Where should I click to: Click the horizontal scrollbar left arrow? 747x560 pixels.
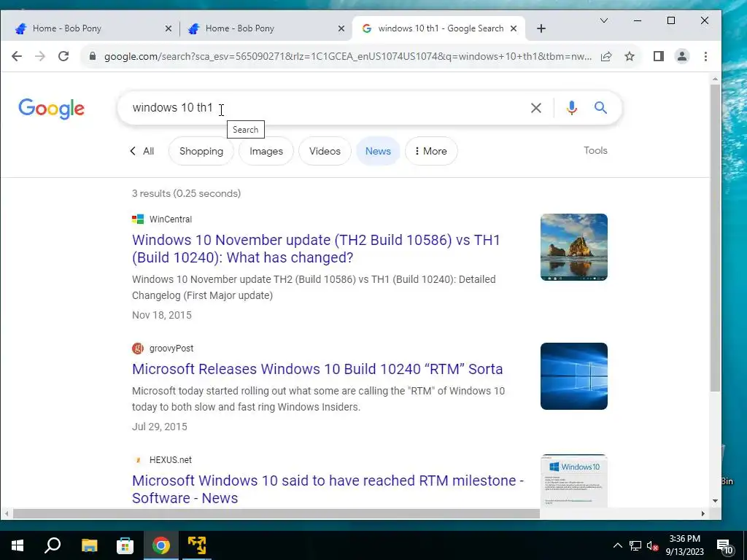coord(6,514)
